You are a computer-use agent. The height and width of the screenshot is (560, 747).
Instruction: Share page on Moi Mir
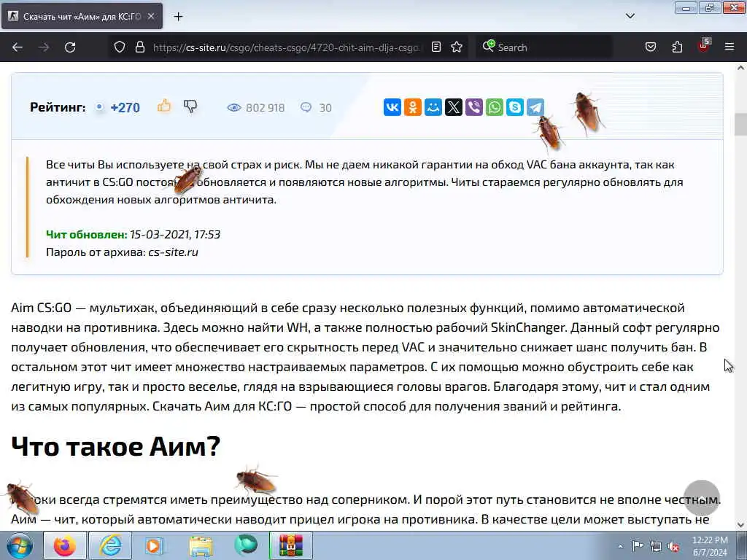[x=433, y=107]
